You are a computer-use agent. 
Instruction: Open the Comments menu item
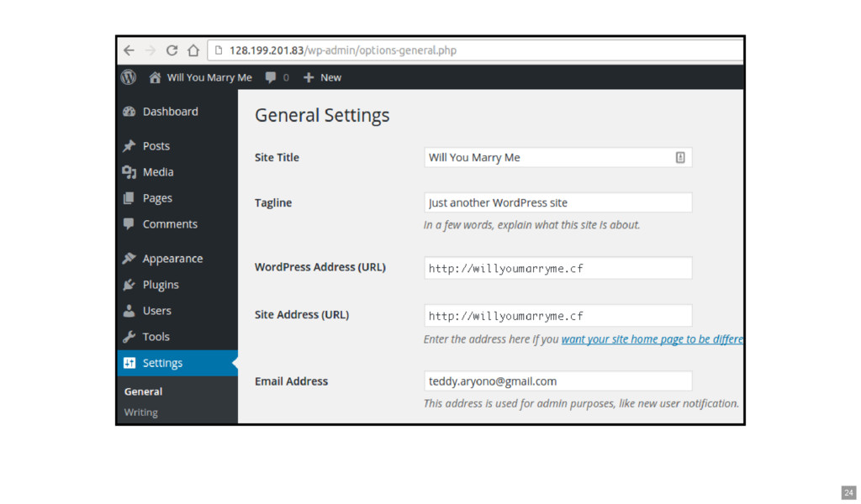(x=170, y=224)
